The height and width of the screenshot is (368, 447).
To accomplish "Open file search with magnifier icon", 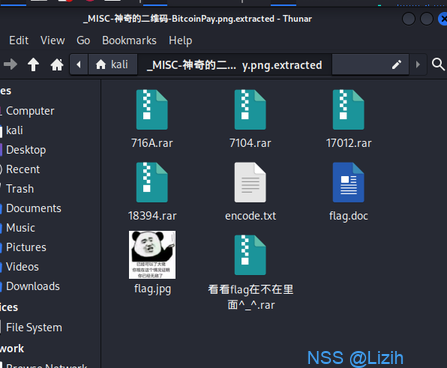I will [438, 64].
